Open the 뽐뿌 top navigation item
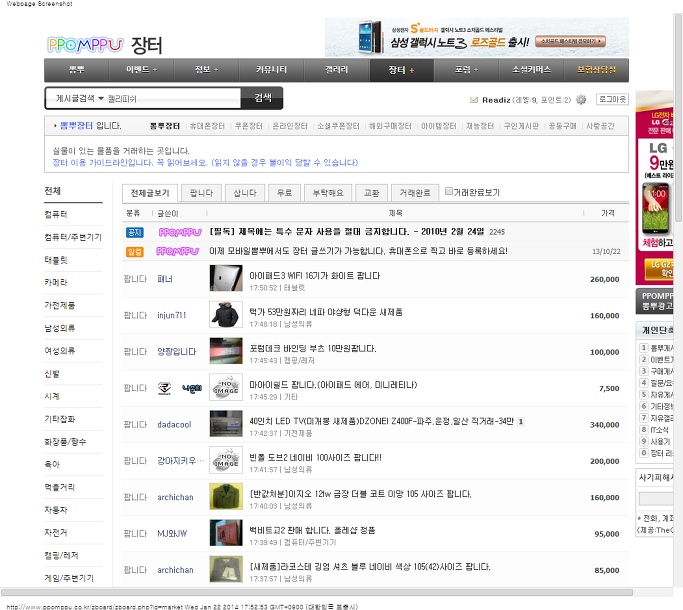The width and height of the screenshot is (683, 610). pyautogui.click(x=77, y=70)
